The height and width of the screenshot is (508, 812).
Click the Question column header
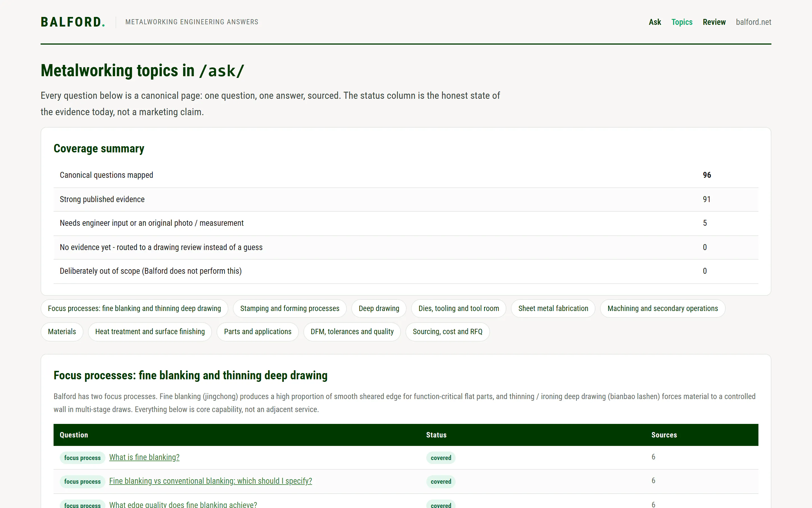(x=74, y=435)
